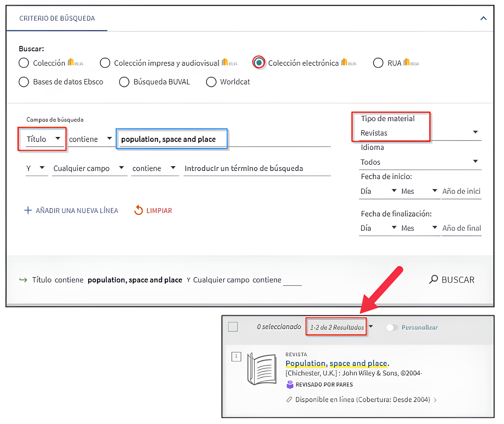The image size is (504, 424).
Task: Click the Limpiar reset arrow icon
Action: [x=138, y=210]
